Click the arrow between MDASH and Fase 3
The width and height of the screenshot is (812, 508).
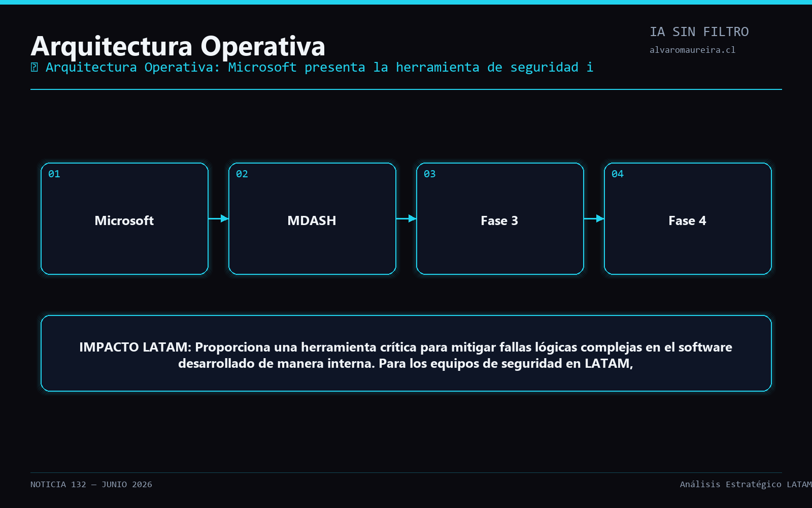pyautogui.click(x=407, y=218)
